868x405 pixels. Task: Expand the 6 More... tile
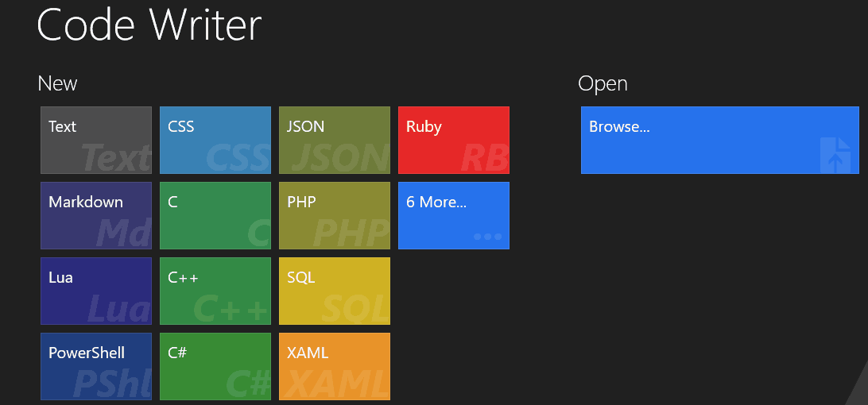pos(454,215)
